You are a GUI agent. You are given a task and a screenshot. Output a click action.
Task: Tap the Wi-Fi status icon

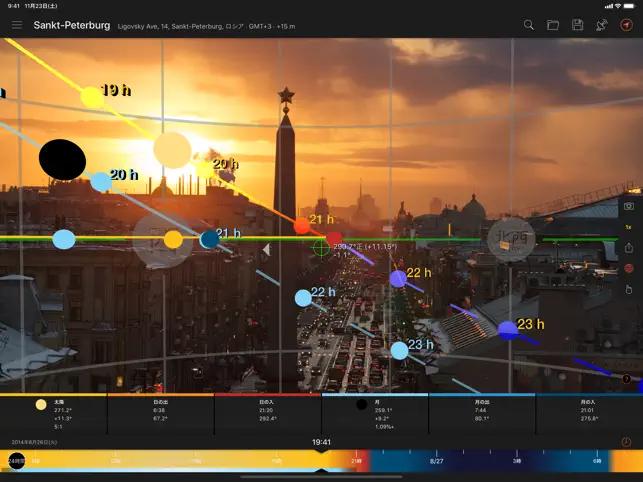tap(618, 6)
